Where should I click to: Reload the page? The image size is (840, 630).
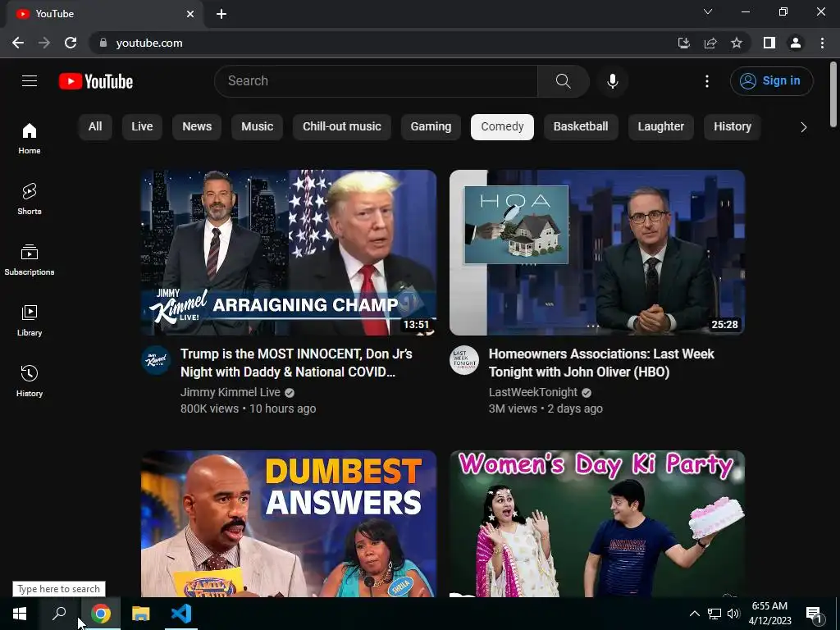pyautogui.click(x=71, y=43)
